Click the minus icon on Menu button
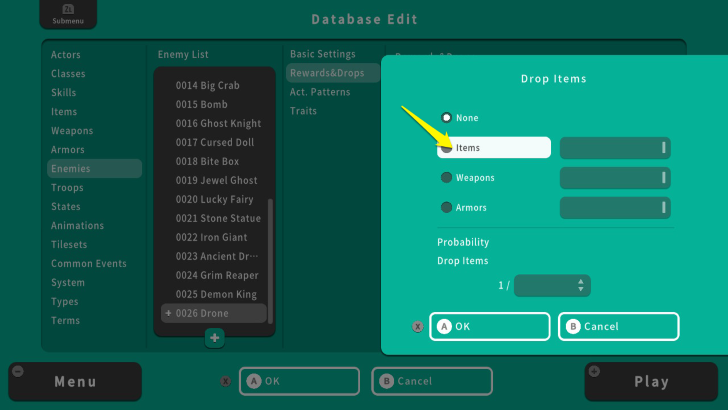This screenshot has width=728, height=410. (x=18, y=371)
